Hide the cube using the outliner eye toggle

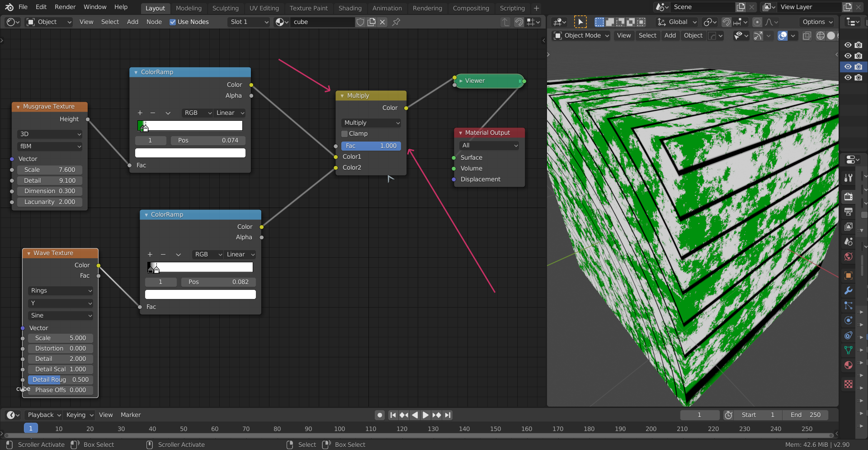848,66
